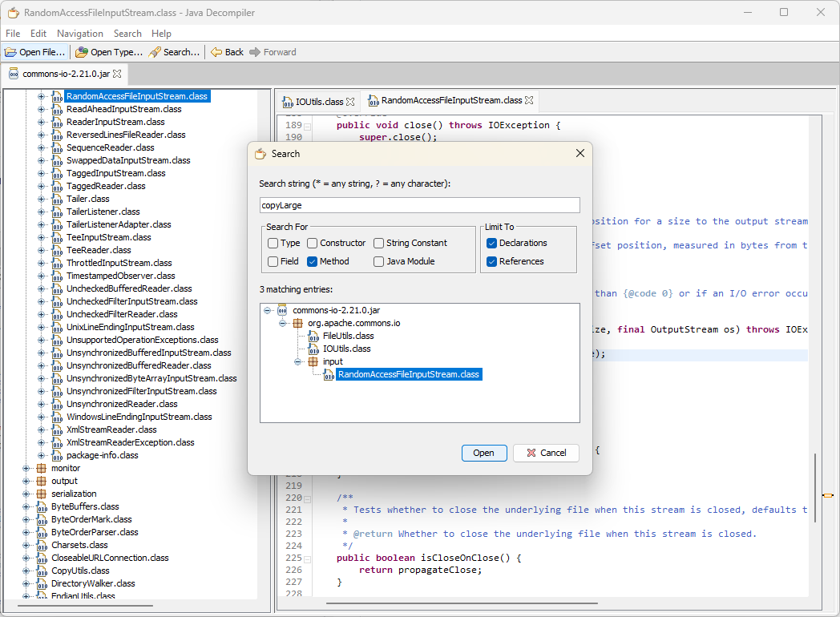
Task: Cancel the Search dialog
Action: pos(546,453)
